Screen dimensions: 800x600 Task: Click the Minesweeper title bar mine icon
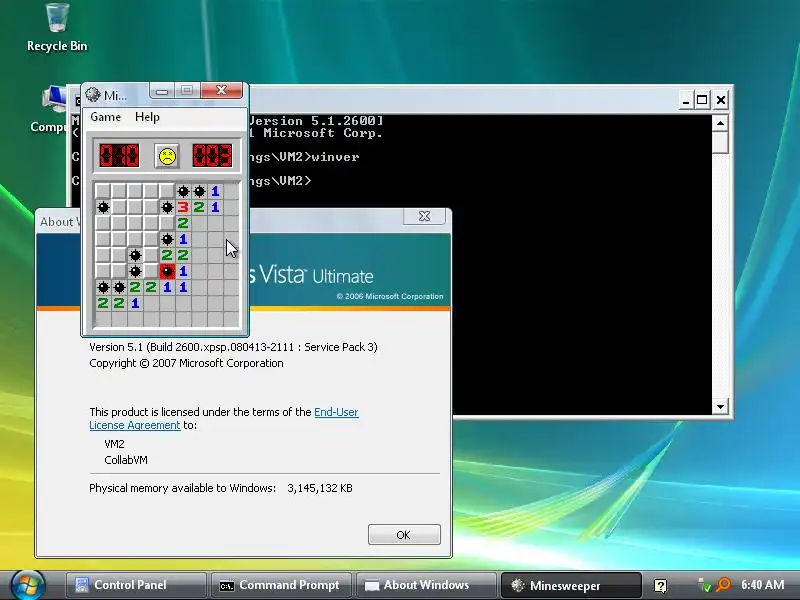[x=93, y=94]
